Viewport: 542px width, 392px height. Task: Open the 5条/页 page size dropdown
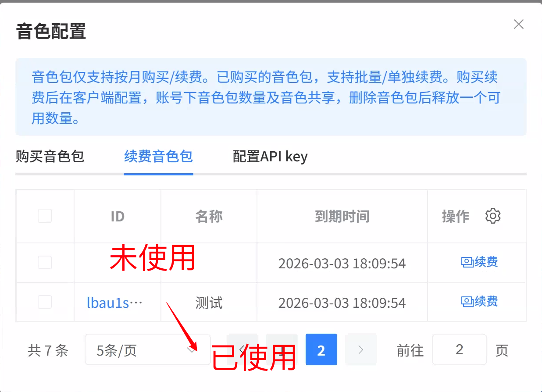147,350
